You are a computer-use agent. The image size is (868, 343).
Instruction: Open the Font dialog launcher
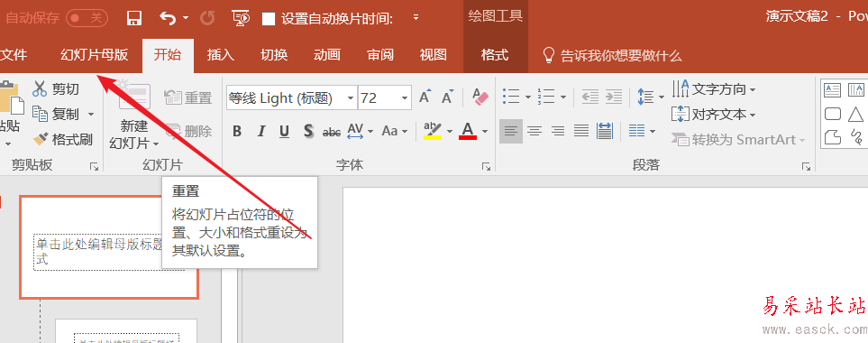[x=486, y=166]
